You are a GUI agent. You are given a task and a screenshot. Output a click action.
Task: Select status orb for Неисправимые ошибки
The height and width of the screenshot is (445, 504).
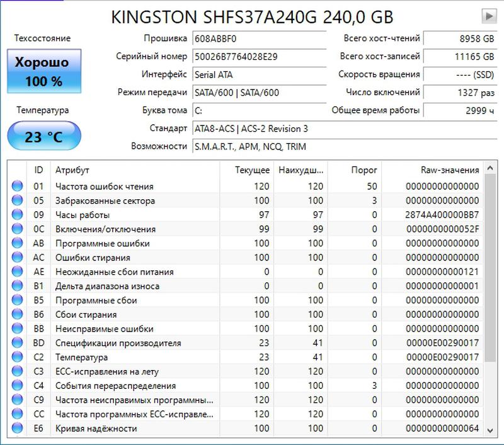pyautogui.click(x=17, y=329)
